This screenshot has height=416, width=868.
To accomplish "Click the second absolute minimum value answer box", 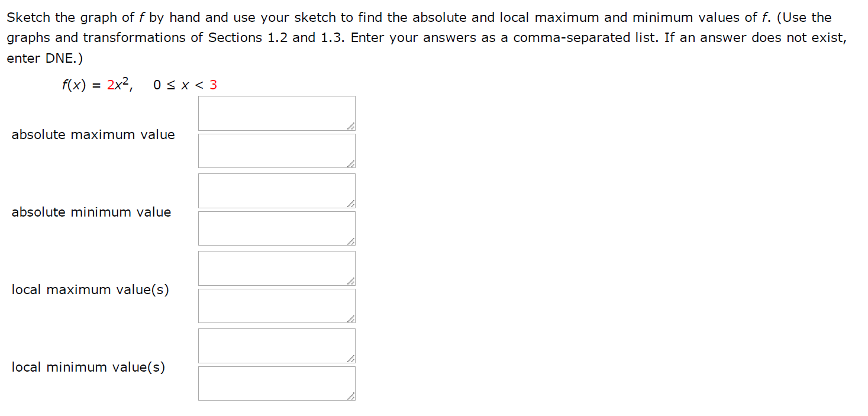I will (276, 227).
